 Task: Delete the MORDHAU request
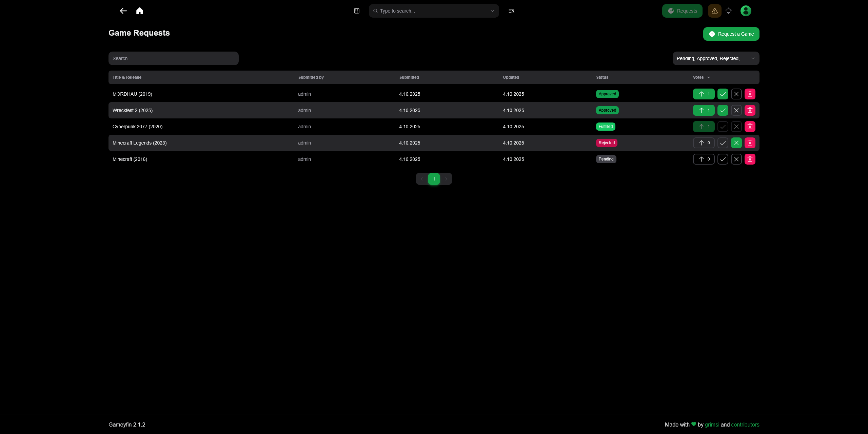(x=750, y=94)
